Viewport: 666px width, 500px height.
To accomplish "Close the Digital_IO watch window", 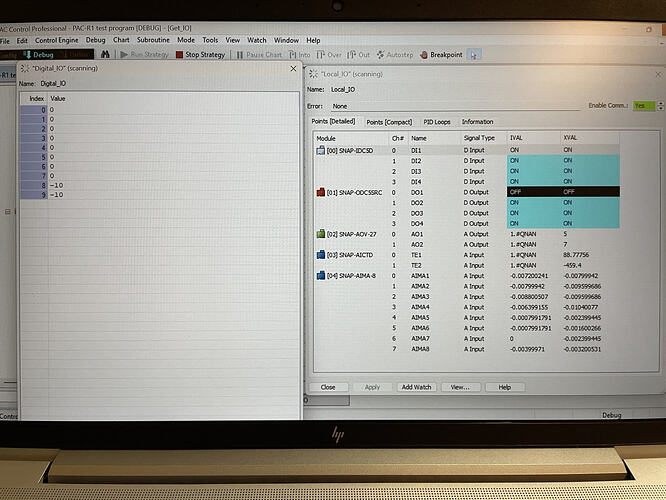I will point(293,68).
